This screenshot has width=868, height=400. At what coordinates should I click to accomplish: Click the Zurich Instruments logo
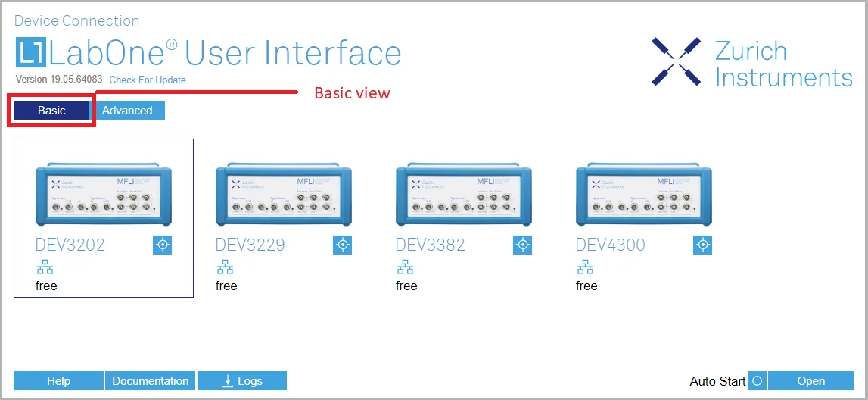click(x=751, y=62)
